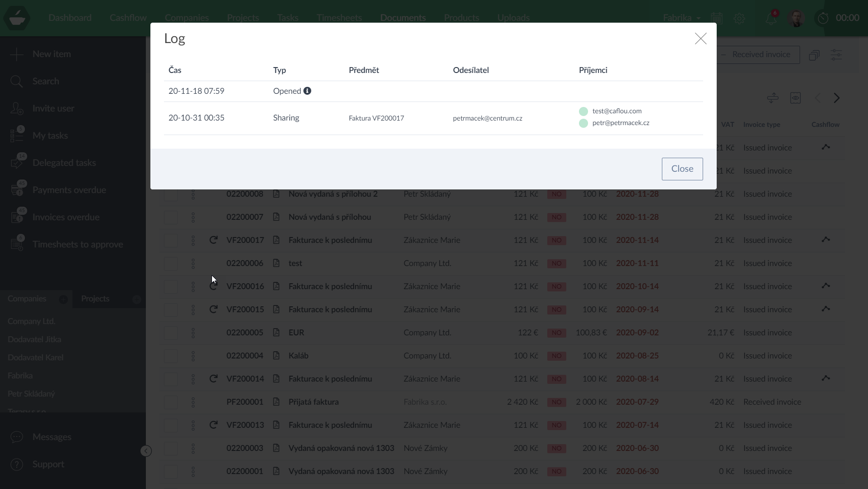Open Company Ltd. in sidebar list
Screen dimensions: 868x489
(31, 321)
